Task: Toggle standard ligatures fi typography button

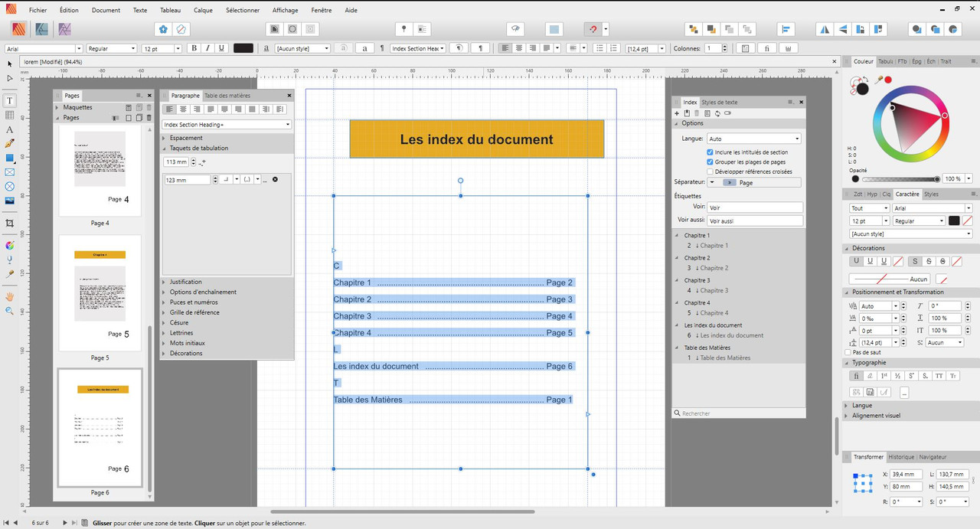Action: [856, 376]
